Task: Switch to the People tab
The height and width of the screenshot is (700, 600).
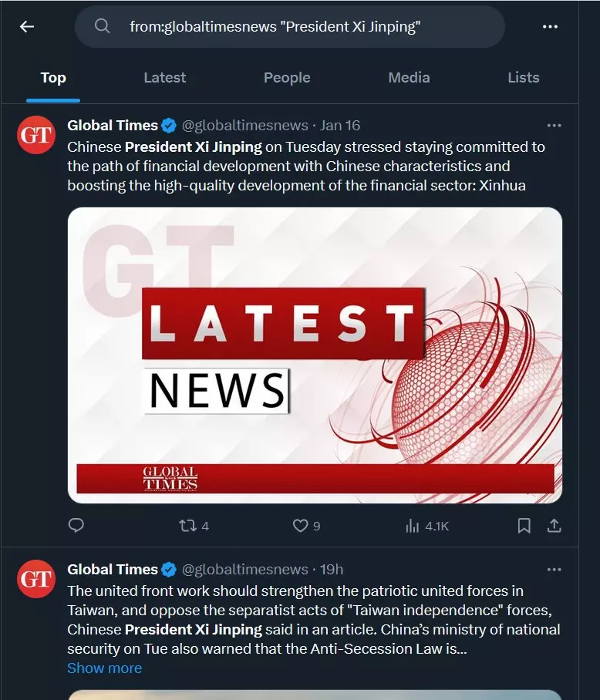Action: tap(287, 78)
